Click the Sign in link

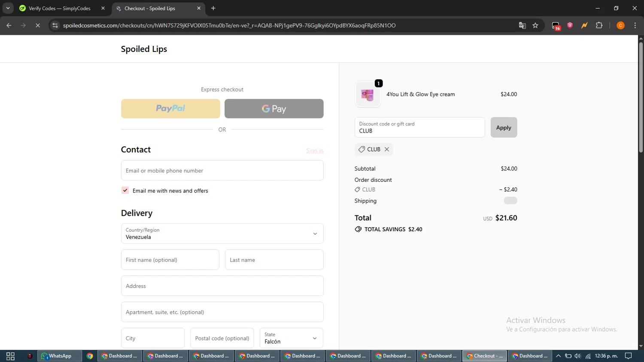click(315, 151)
